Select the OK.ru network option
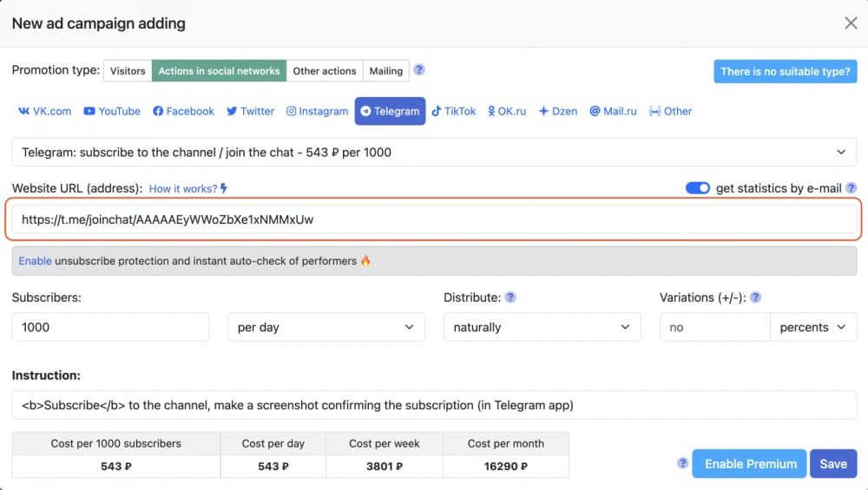868x490 pixels. [x=507, y=111]
